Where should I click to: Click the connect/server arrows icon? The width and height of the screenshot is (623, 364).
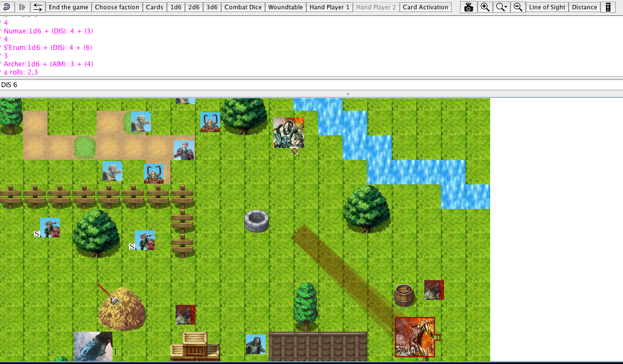[x=37, y=7]
